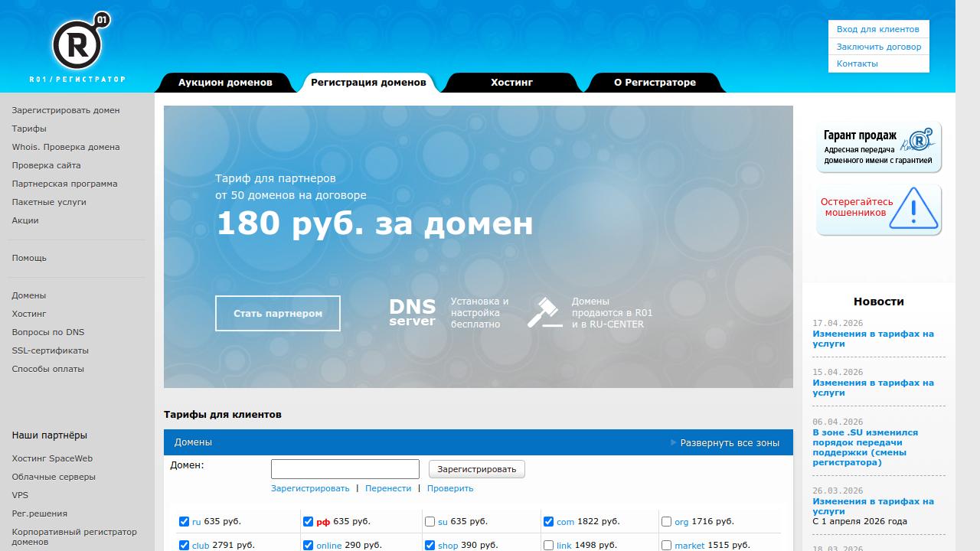Open Контакты in top-right menu
This screenshot has height=551, width=980.
[857, 64]
